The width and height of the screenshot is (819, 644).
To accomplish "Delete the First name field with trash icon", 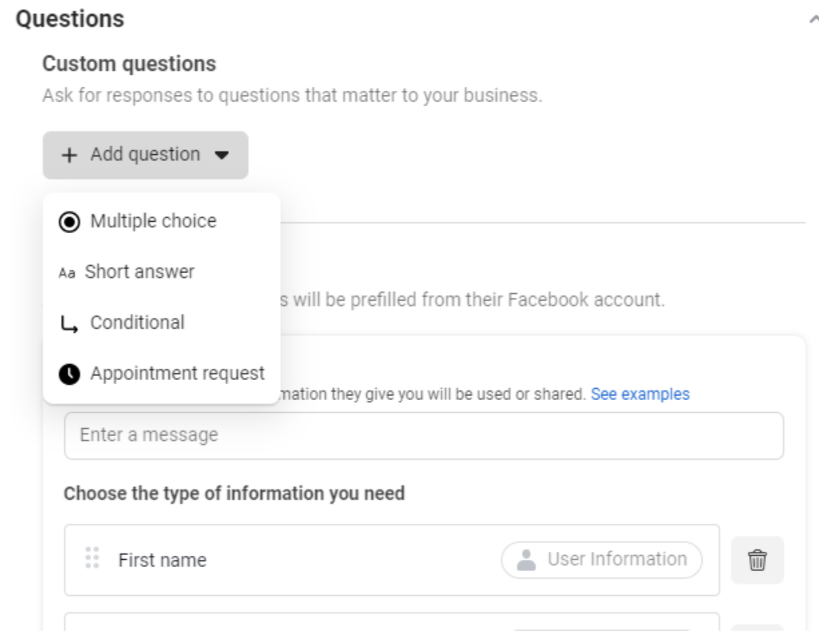I will coord(757,560).
